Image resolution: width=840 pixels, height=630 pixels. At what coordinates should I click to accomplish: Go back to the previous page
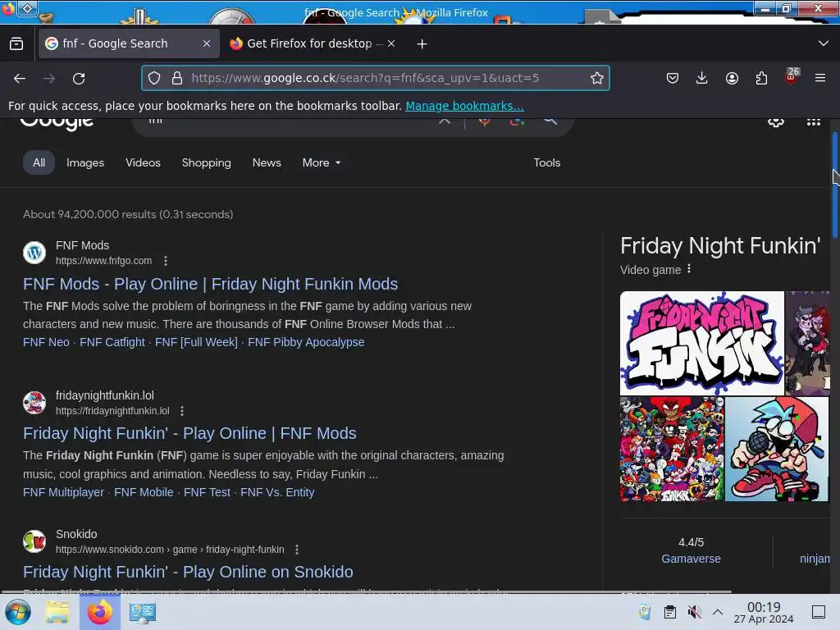(20, 78)
